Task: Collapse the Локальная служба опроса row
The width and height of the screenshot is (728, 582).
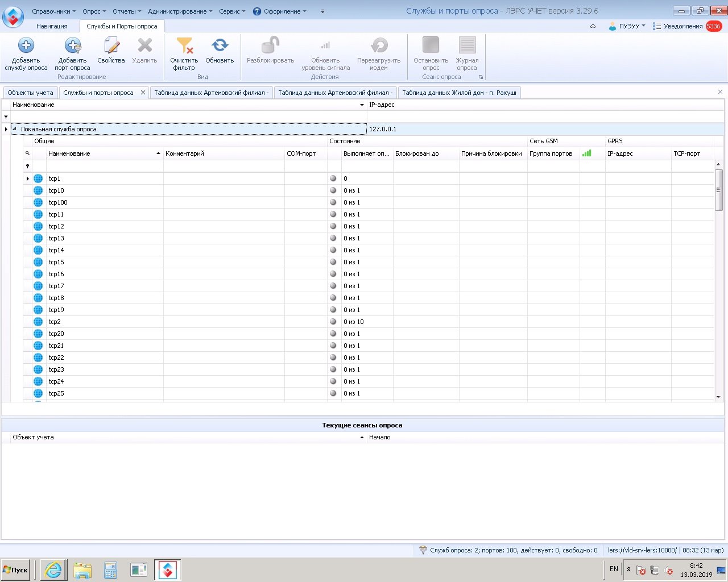Action: (14, 129)
